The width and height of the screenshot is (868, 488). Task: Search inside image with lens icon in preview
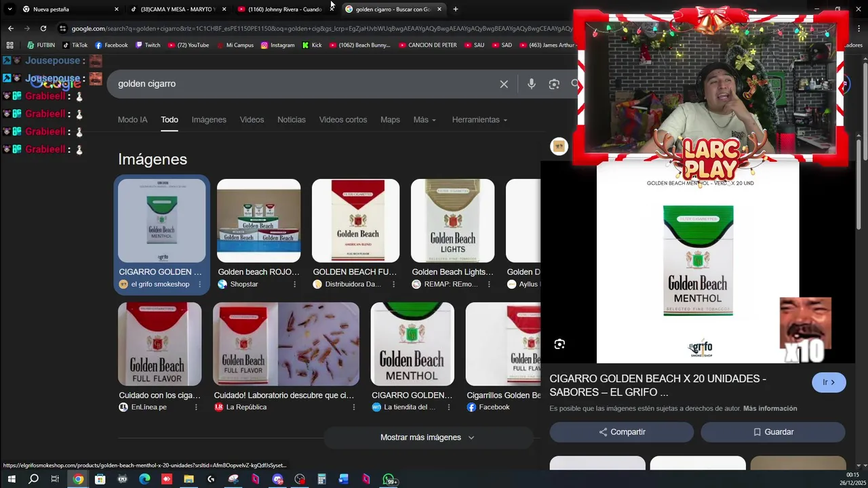559,344
